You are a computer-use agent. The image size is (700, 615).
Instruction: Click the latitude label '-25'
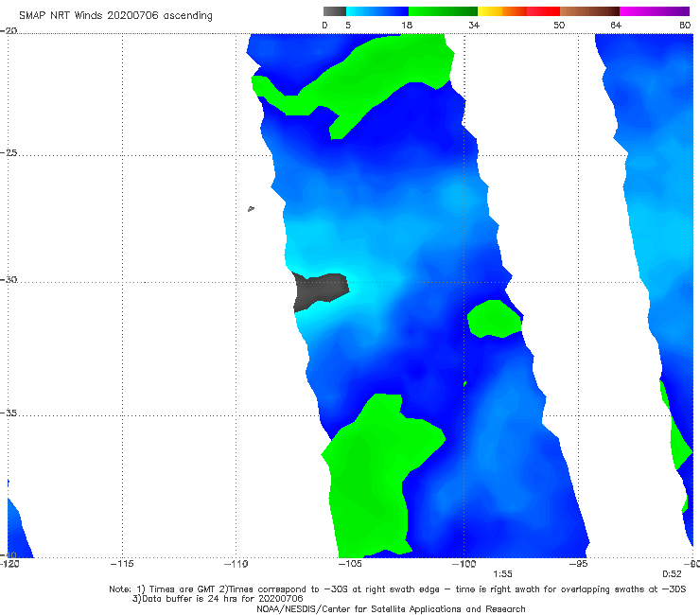click(9, 152)
